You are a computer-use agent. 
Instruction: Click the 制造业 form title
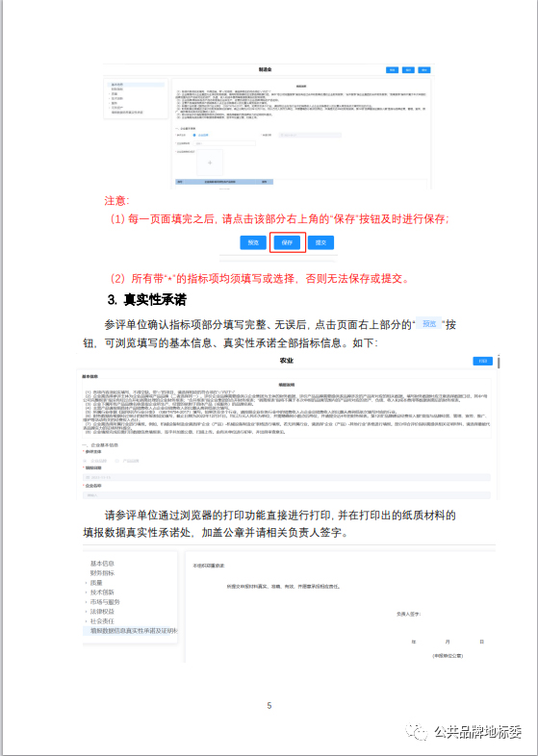265,70
